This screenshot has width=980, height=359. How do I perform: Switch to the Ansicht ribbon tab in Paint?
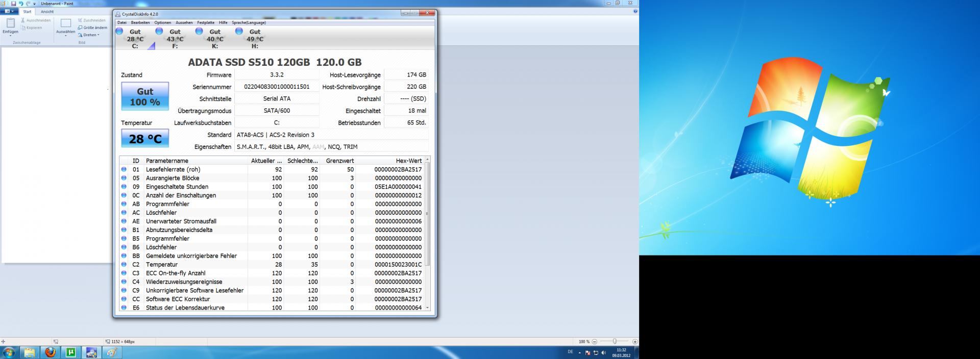[47, 11]
